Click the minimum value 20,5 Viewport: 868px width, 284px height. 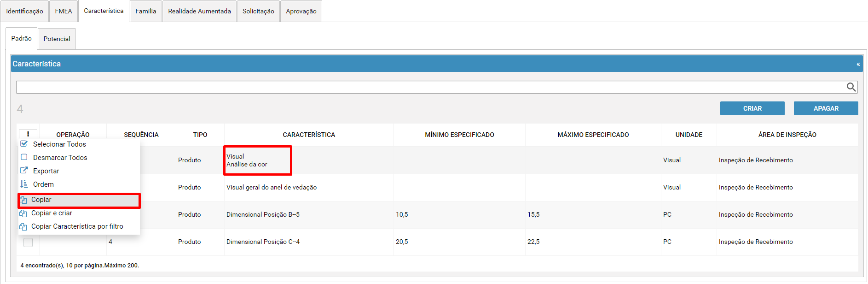[x=402, y=242]
